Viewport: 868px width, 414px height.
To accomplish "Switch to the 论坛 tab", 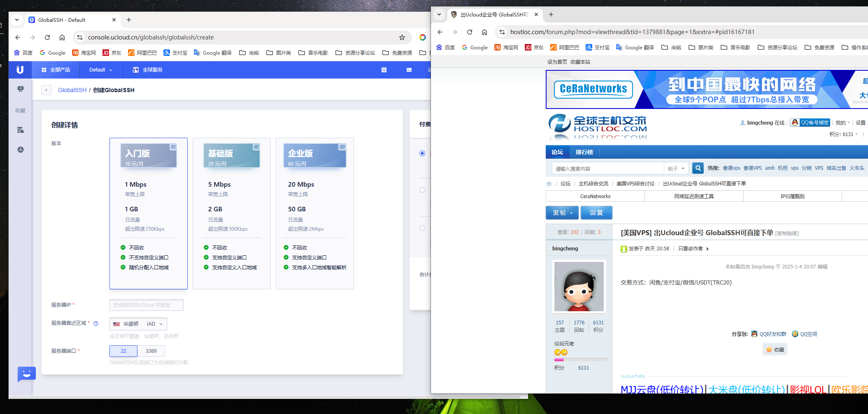I will click(557, 152).
